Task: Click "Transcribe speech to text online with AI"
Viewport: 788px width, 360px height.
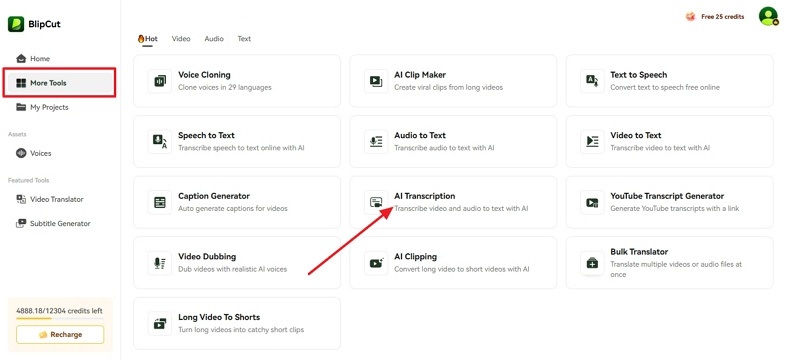Action: coord(241,148)
